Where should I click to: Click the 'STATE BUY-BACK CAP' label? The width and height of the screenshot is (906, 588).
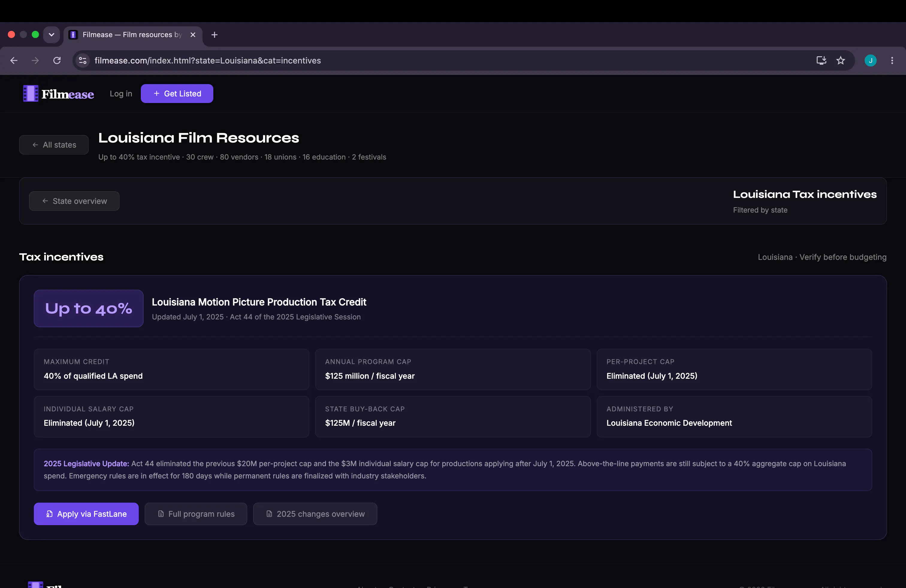coord(365,409)
